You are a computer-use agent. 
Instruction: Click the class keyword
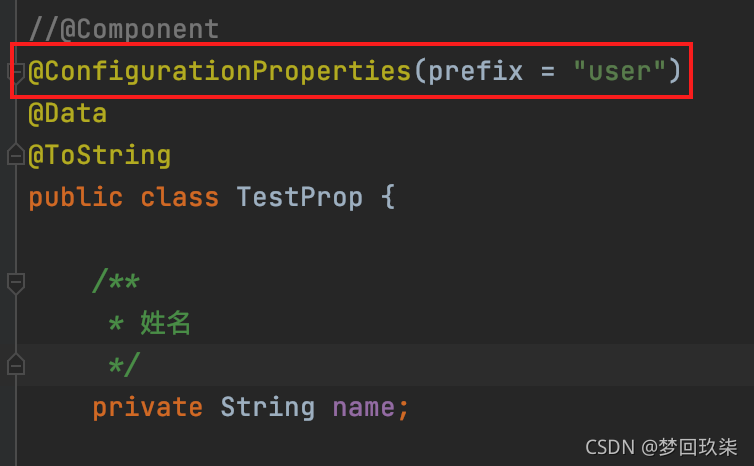179,197
